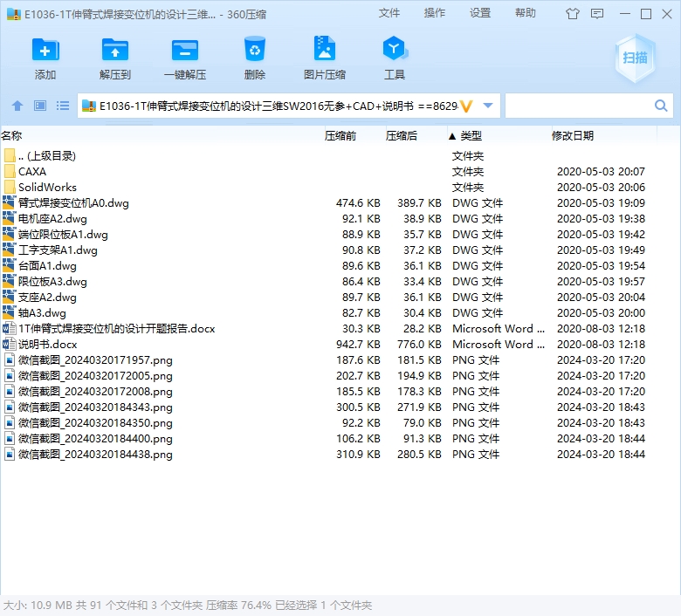Open the Tools (工具) icon
The image size is (681, 616).
(x=395, y=48)
